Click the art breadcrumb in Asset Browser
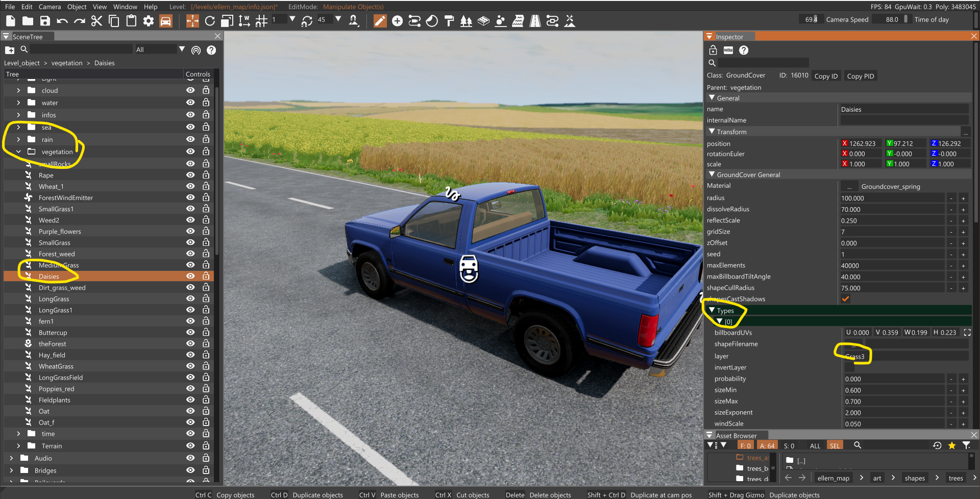Image resolution: width=980 pixels, height=499 pixels. [877, 478]
